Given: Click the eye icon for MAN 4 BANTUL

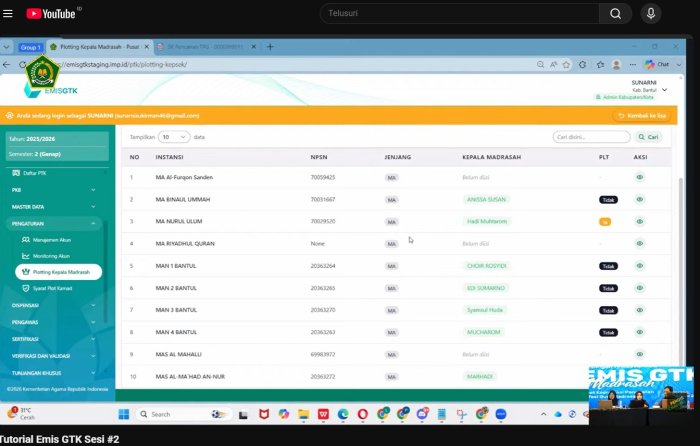Looking at the screenshot, I should [640, 332].
